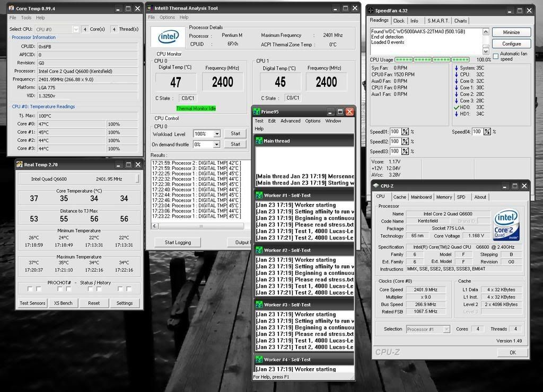Open the Workload Level dropdown
543x392 pixels.
217,134
